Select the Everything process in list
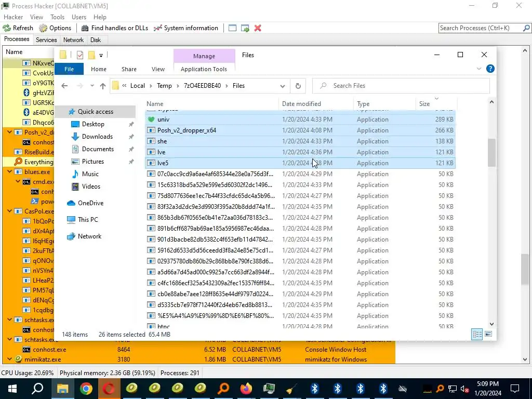This screenshot has height=399, width=532. 34,162
